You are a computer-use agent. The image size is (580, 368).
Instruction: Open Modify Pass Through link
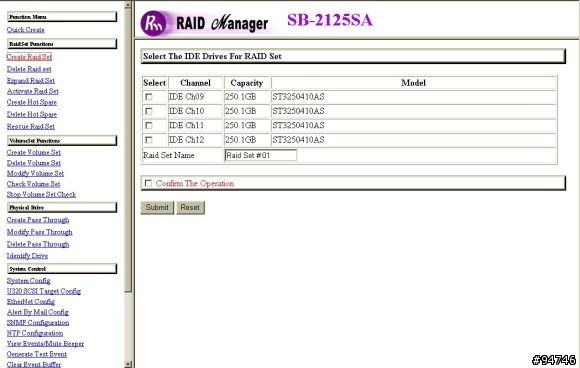tap(40, 232)
